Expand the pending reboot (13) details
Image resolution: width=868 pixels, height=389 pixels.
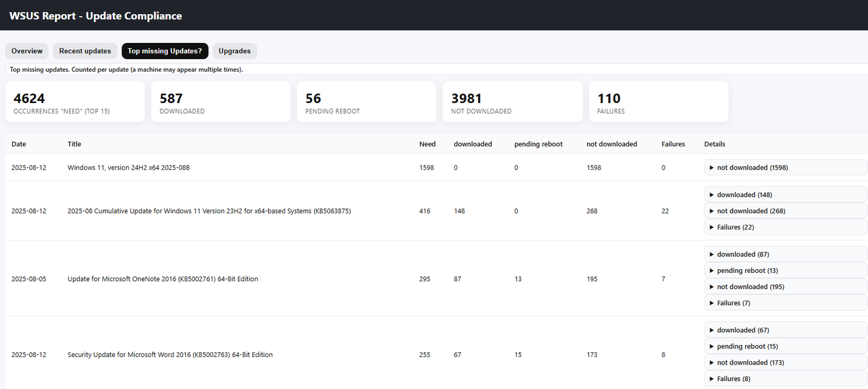click(x=747, y=271)
